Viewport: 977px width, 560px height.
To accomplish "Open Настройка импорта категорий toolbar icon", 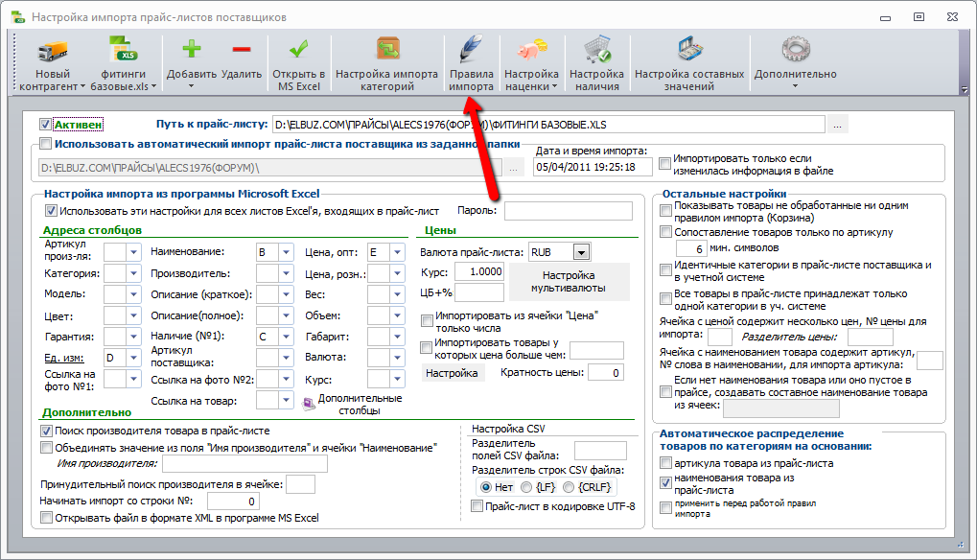I will click(387, 49).
